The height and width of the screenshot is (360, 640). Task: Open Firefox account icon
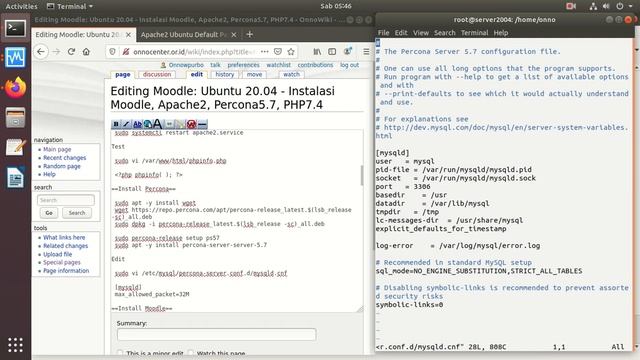pyautogui.click(x=348, y=52)
